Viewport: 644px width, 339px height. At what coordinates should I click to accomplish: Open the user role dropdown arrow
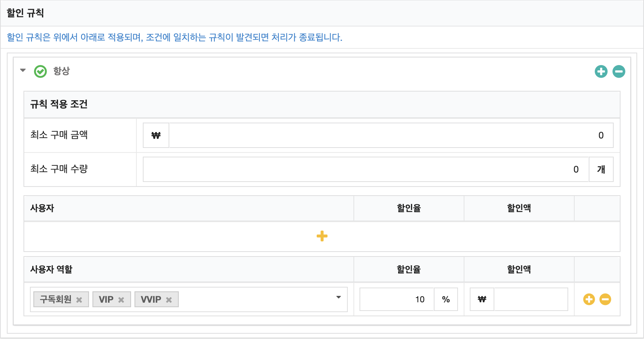(339, 297)
